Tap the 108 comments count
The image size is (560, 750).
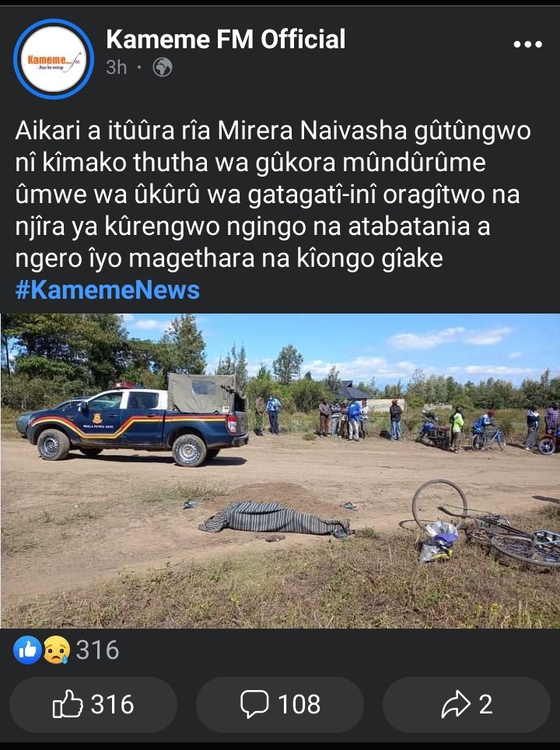click(x=299, y=704)
